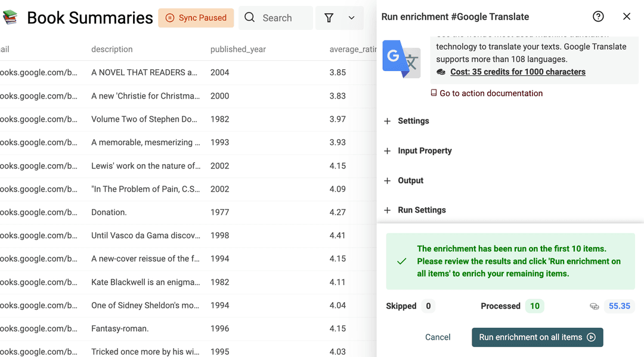
Task: Click the search magnifier icon
Action: point(249,17)
